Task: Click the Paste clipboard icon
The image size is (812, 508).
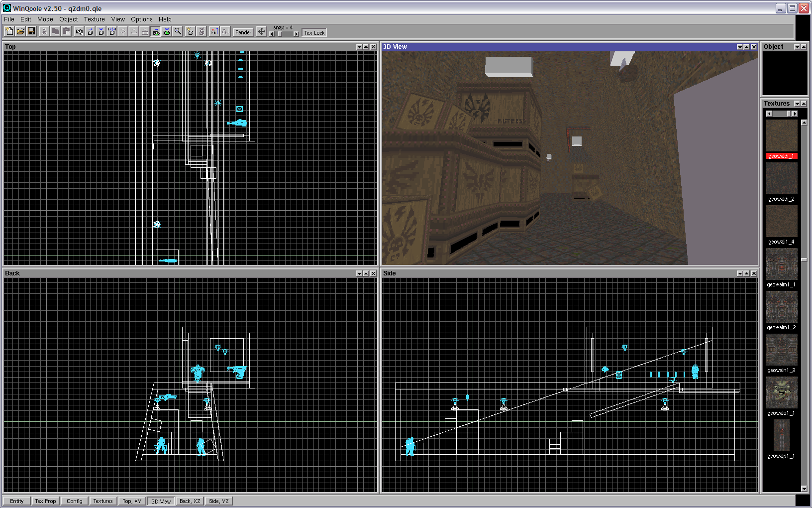Action: (x=66, y=31)
